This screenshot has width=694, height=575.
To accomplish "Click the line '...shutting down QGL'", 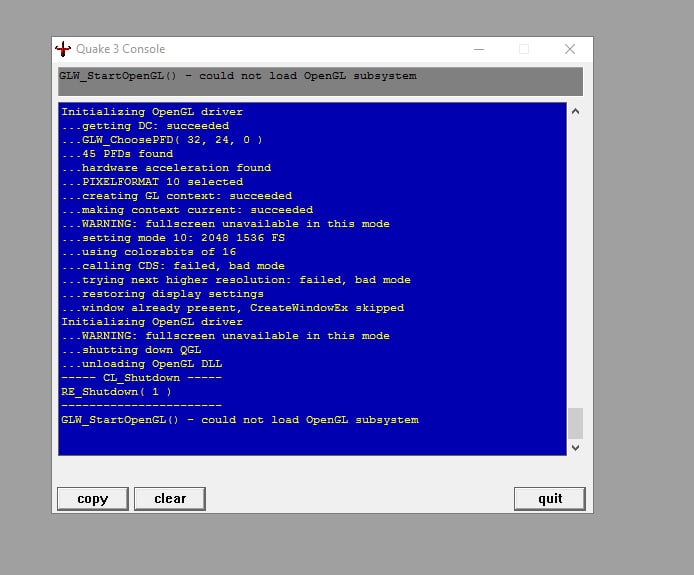I will 131,350.
